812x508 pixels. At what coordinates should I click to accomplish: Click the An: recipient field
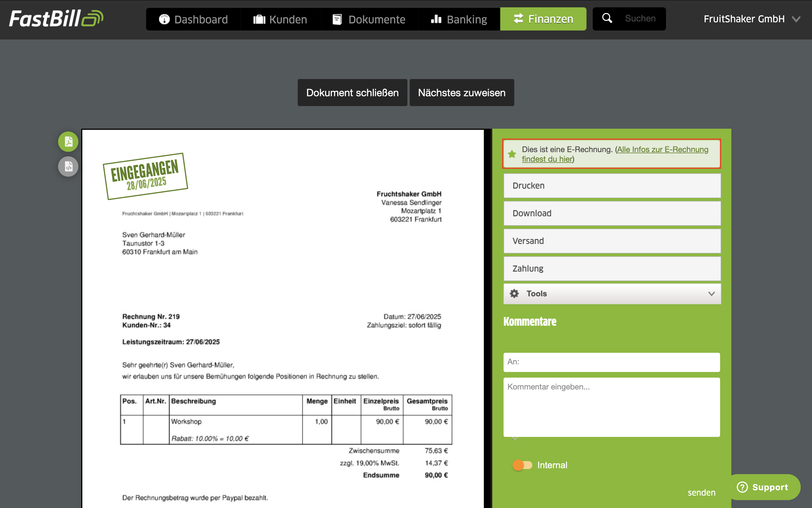611,362
